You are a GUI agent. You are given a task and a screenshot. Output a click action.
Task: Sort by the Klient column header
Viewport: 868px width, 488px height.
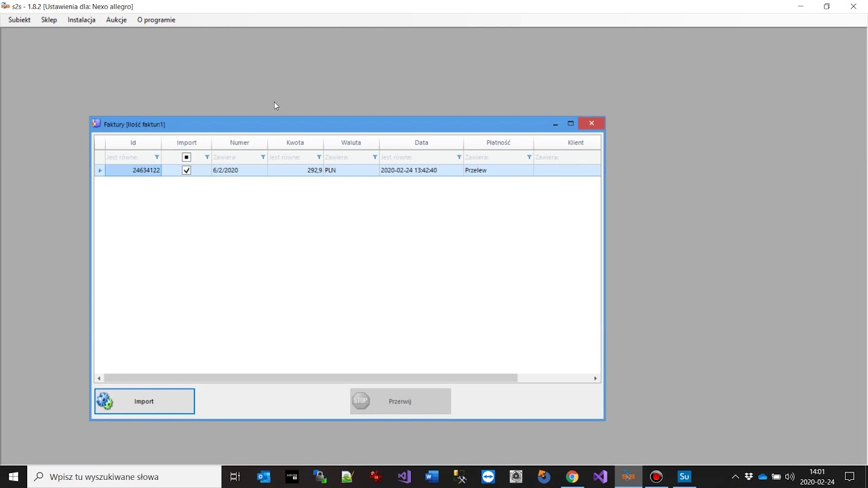tap(568, 143)
